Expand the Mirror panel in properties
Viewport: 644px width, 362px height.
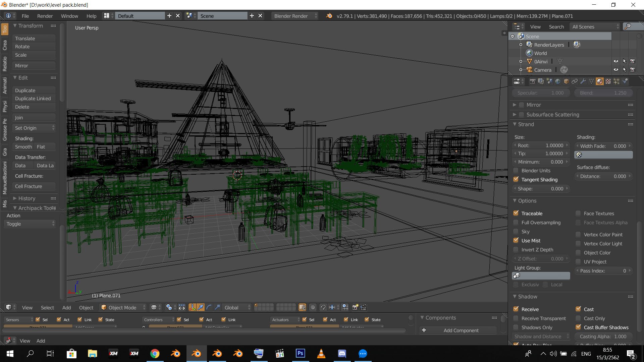coord(515,104)
